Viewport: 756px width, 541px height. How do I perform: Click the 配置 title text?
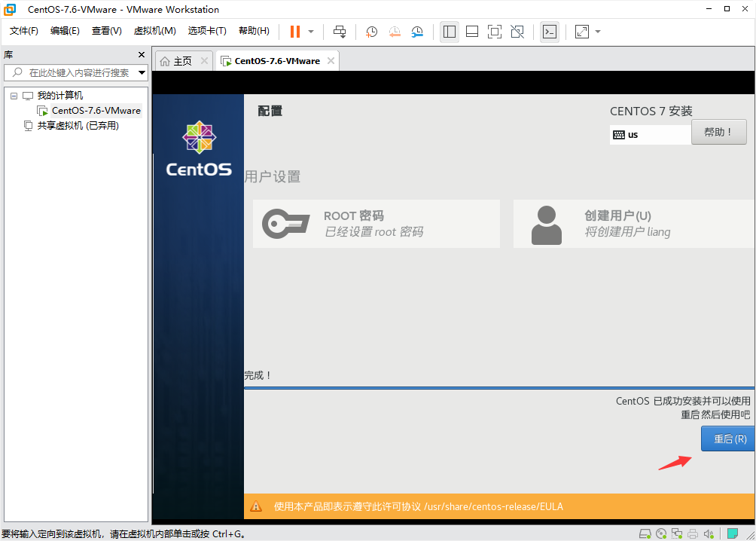click(270, 111)
